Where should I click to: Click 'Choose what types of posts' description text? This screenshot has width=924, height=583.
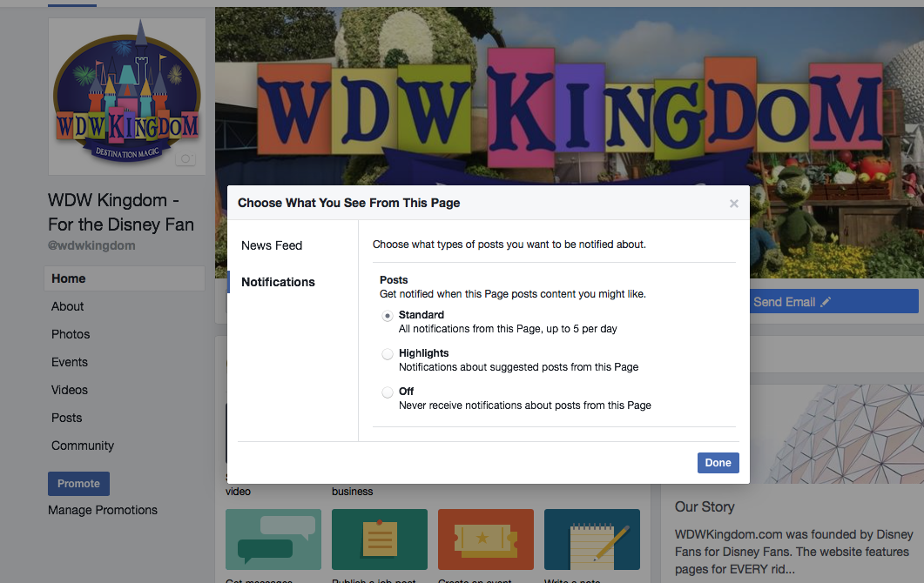[x=509, y=245]
